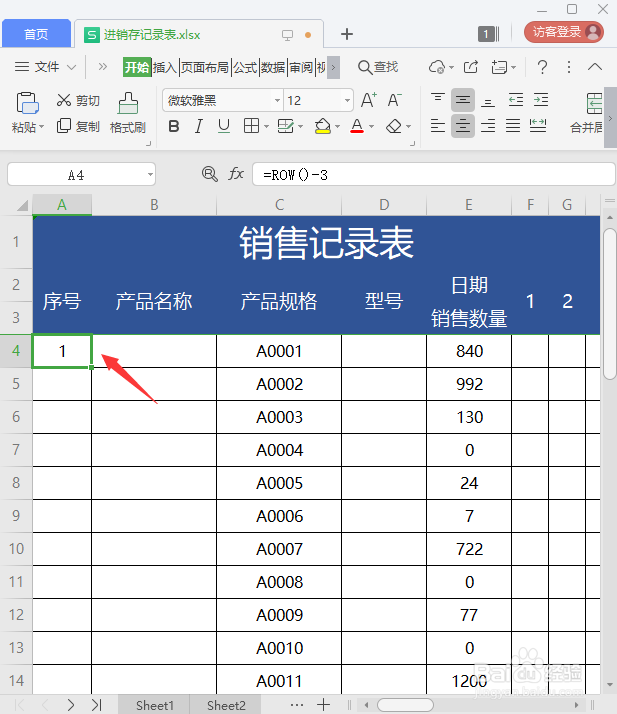Viewport: 617px width, 714px height.
Task: Click the Search find button
Action: (378, 67)
